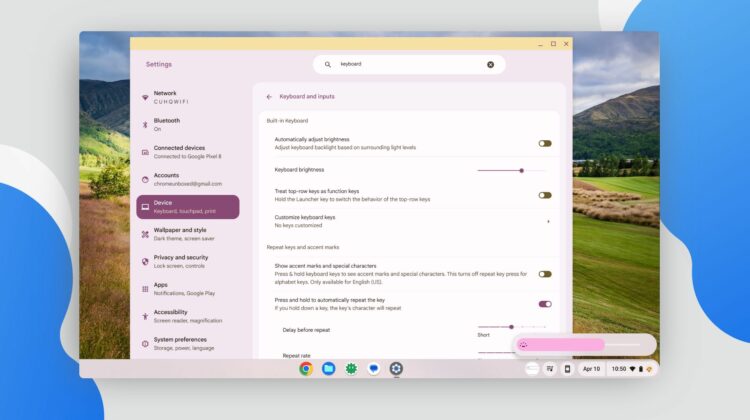Clear the keyboard search with the X icon
This screenshot has width=750, height=420.
coord(490,64)
